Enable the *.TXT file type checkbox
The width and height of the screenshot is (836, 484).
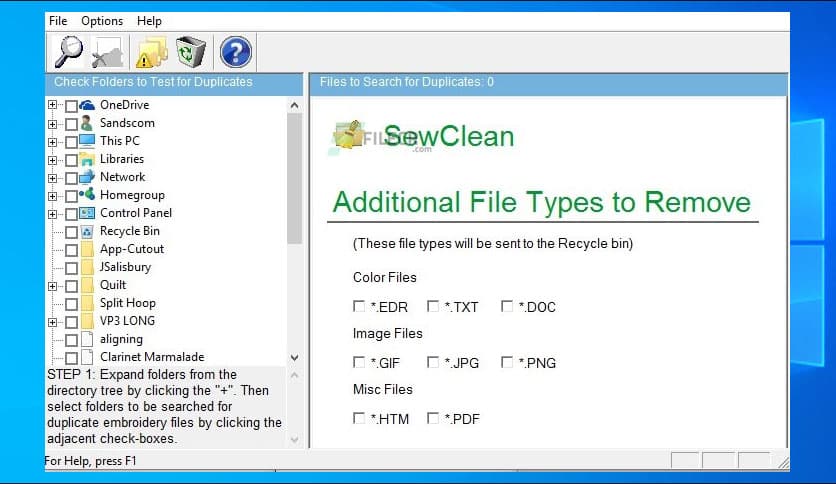point(433,306)
